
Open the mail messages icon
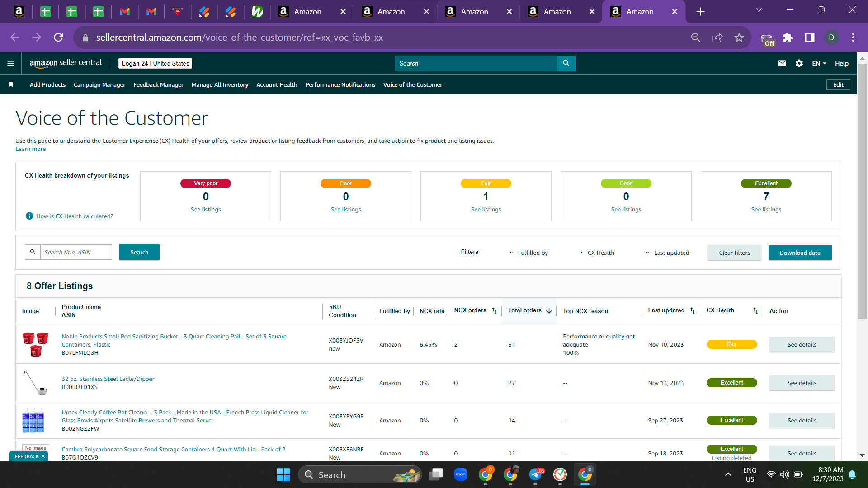tap(782, 63)
